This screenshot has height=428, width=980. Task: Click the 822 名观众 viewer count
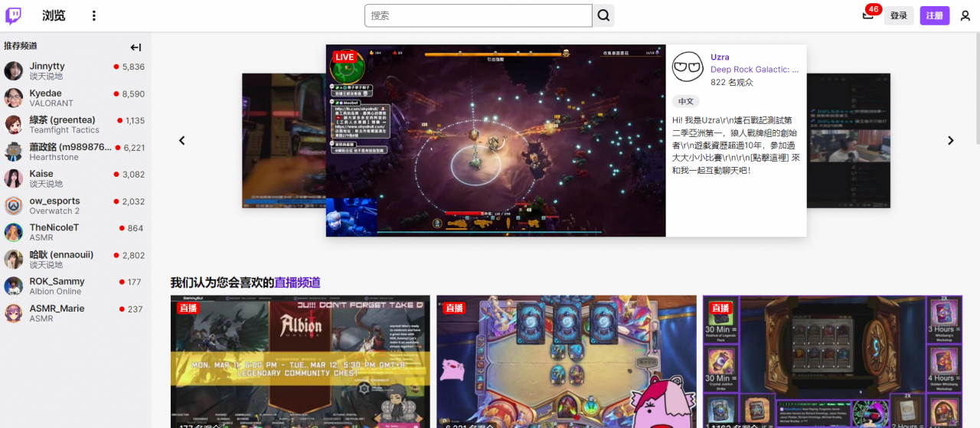pyautogui.click(x=732, y=82)
